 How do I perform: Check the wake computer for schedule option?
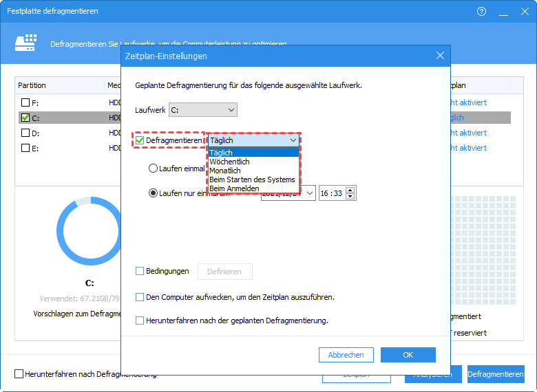tap(140, 298)
